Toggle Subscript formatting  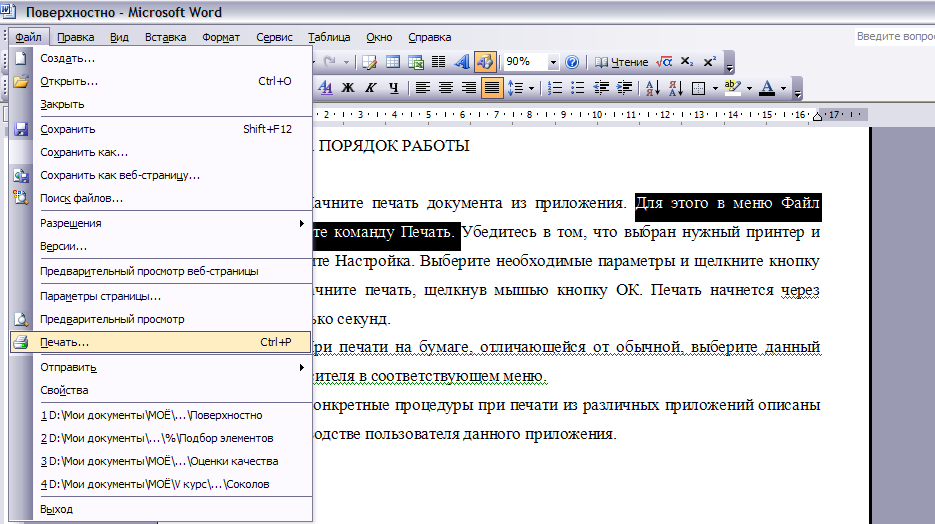point(687,62)
